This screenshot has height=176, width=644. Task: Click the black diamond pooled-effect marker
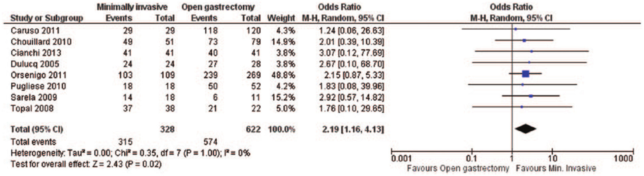(x=525, y=129)
